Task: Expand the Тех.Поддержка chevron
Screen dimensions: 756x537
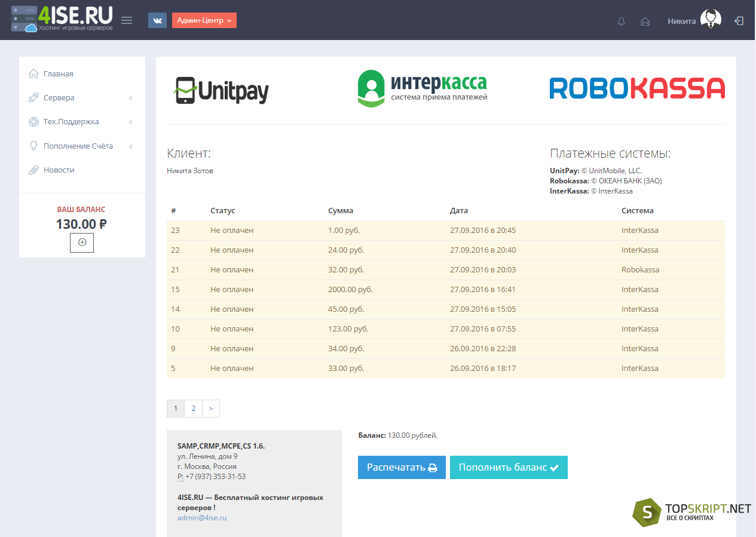Action: tap(131, 122)
